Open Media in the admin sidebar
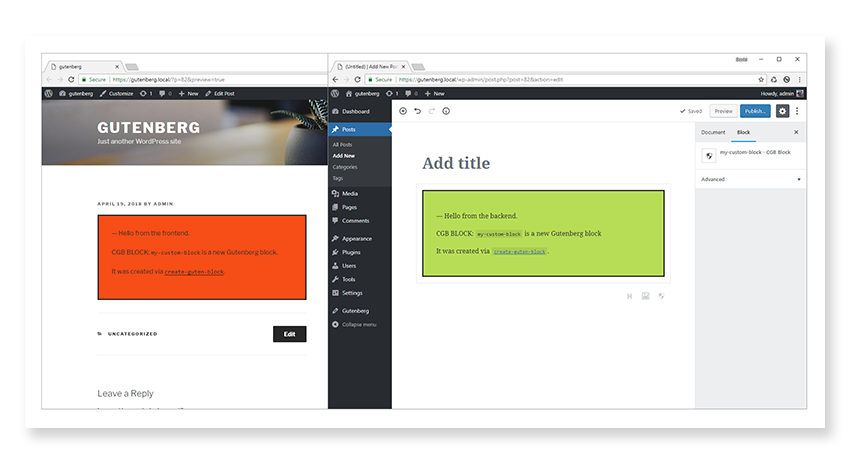850x471 pixels. tap(349, 193)
